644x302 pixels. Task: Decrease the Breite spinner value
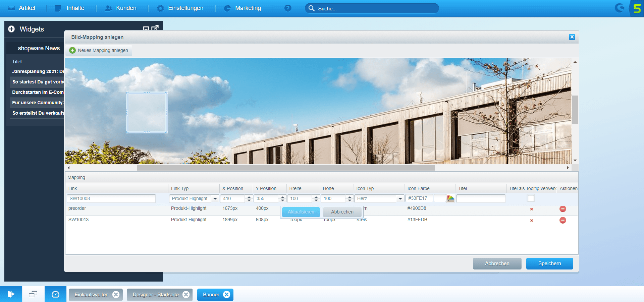316,200
